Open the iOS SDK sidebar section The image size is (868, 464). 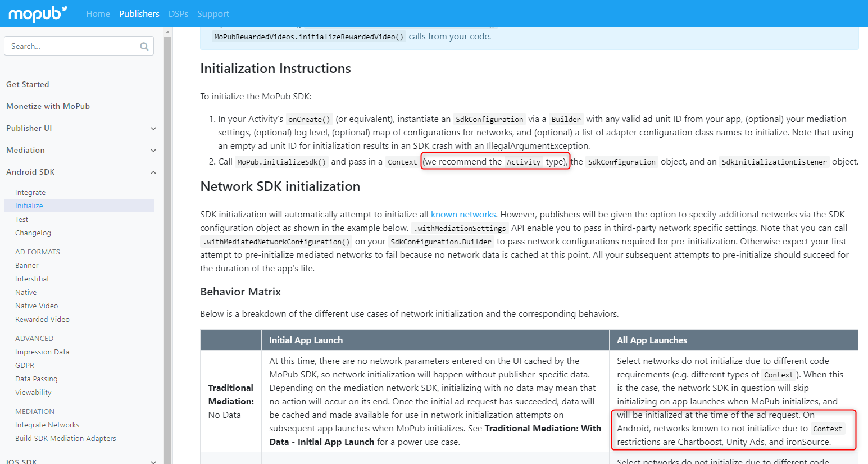click(x=21, y=461)
